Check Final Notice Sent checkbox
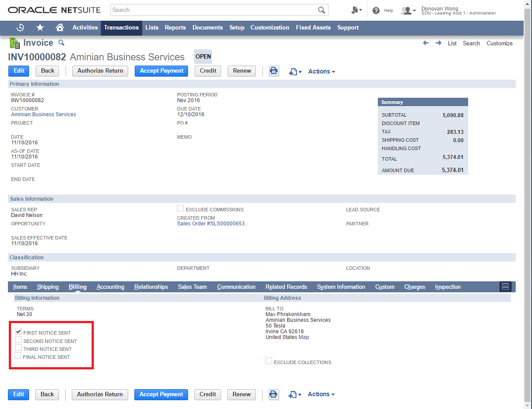 pyautogui.click(x=18, y=356)
